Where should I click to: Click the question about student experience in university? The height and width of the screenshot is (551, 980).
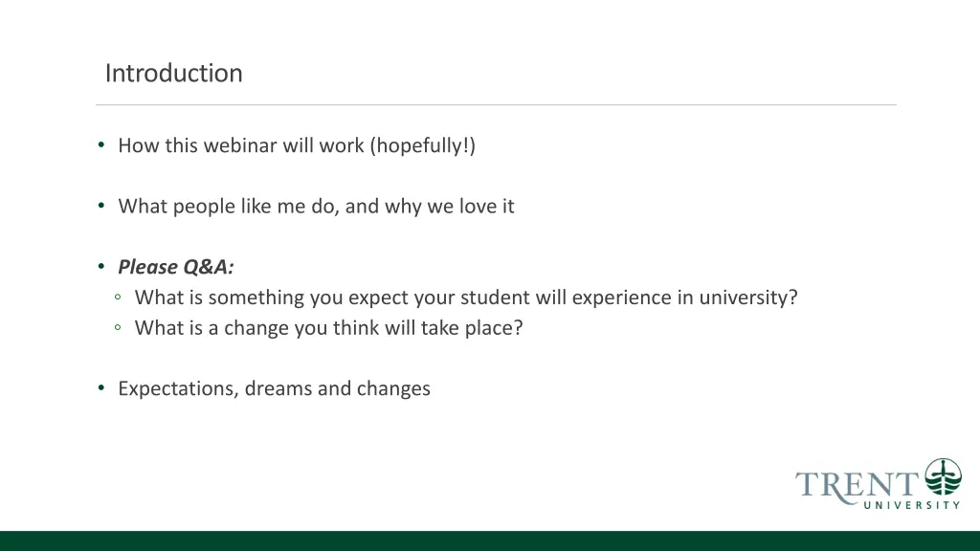pyautogui.click(x=466, y=298)
